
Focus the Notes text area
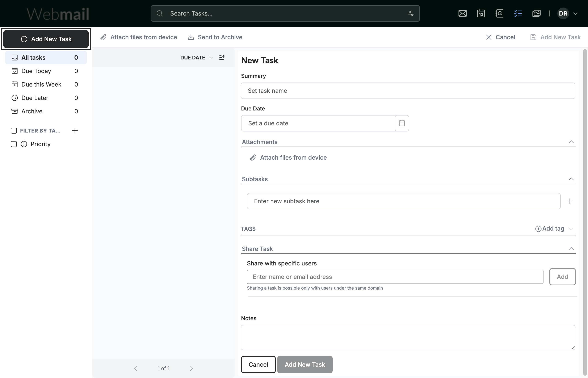pos(408,337)
